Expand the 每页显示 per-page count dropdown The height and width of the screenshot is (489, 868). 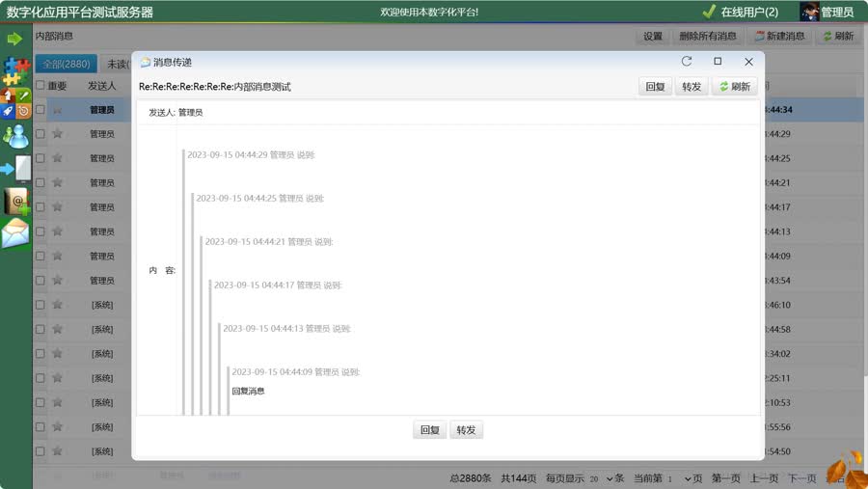[598, 478]
